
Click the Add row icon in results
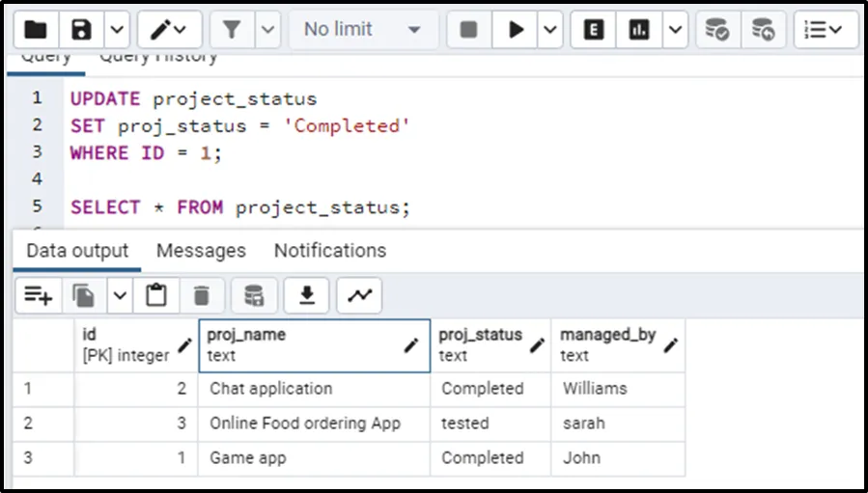(x=39, y=295)
